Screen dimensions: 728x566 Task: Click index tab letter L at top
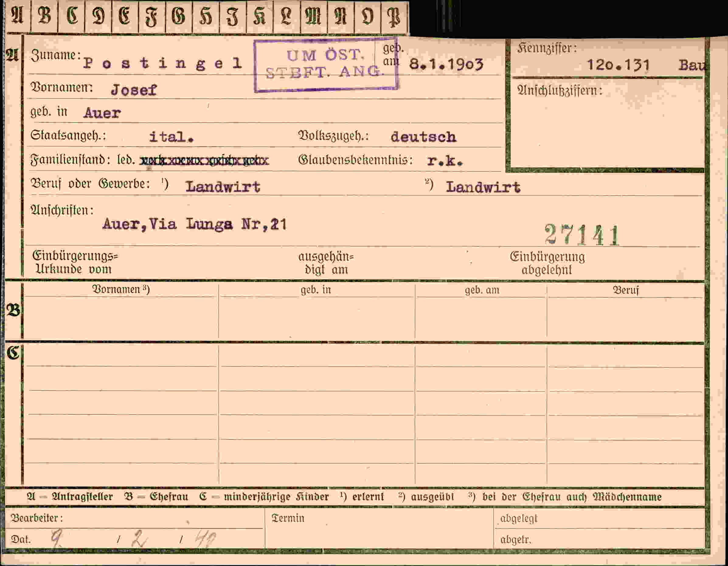(x=286, y=16)
